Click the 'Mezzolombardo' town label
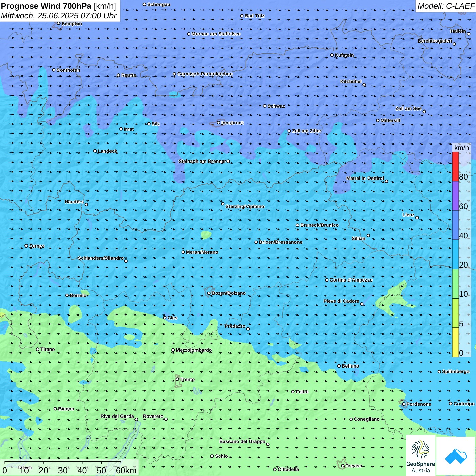This screenshot has width=476, height=476. point(194,350)
